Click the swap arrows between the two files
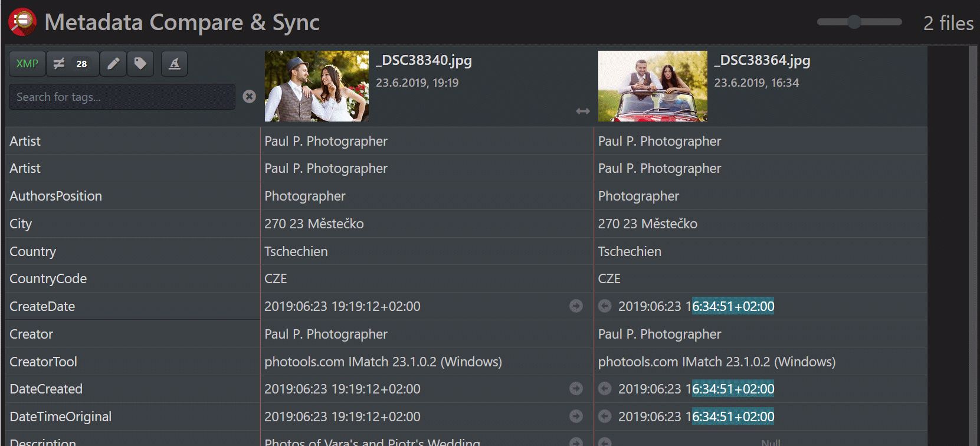 coord(583,111)
